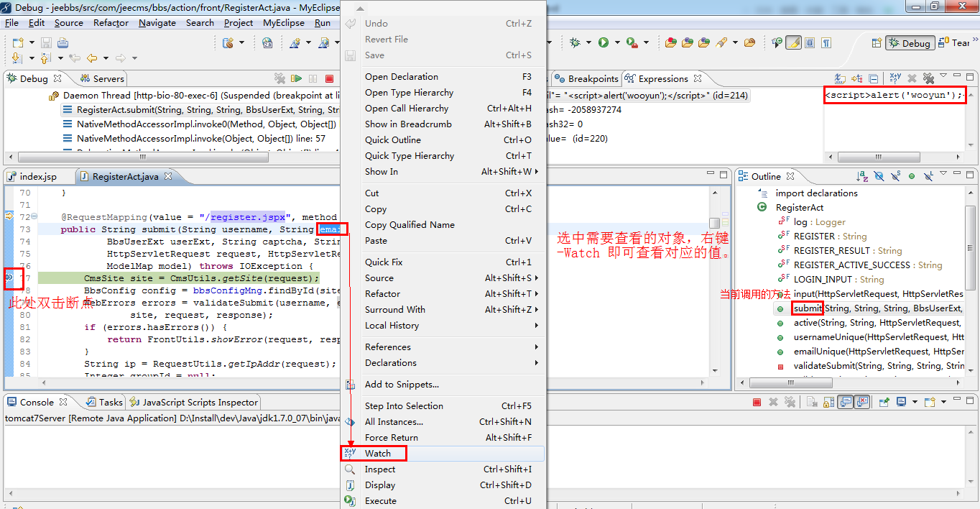Click the Open Console icon in Console toolbar
Image resolution: width=980 pixels, height=509 pixels.
pyautogui.click(x=930, y=402)
